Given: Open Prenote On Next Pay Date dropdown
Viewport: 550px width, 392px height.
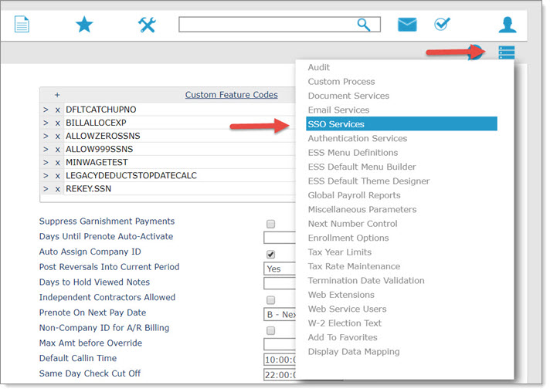Looking at the screenshot, I should (x=280, y=314).
